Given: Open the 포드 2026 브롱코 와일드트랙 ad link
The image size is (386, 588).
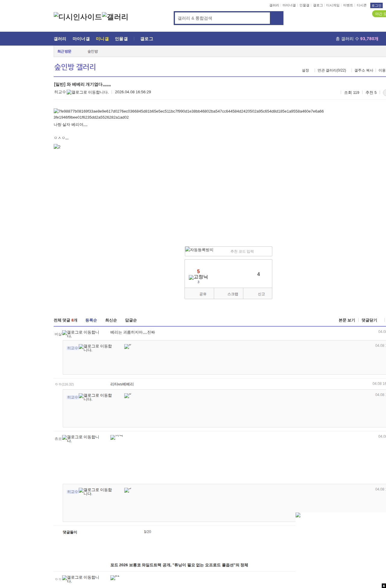Looking at the screenshot, I should [179, 565].
